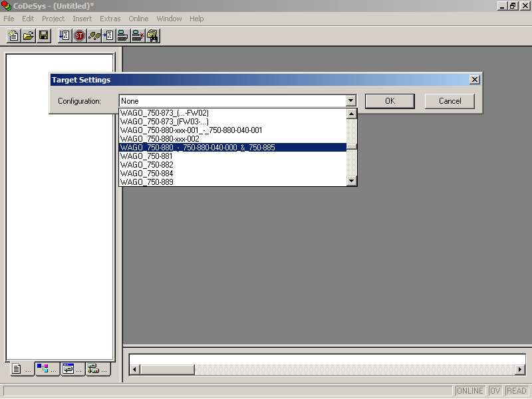
Task: Start the program with the Run toolbar icon
Action: click(x=64, y=35)
